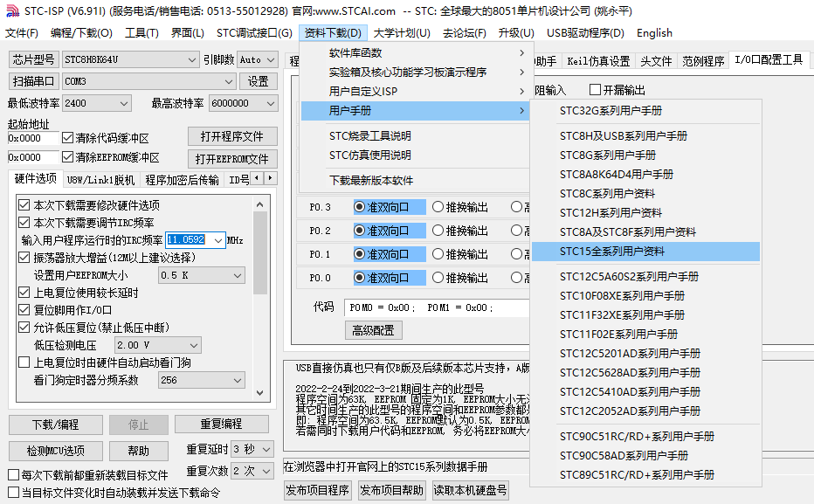
Task: Uncheck 本次下载需要修改硬件选项
Action: click(24, 205)
